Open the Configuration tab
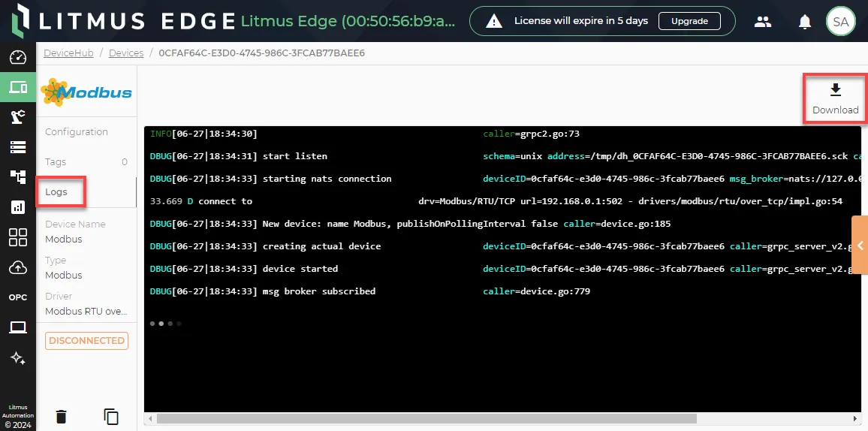 point(77,131)
